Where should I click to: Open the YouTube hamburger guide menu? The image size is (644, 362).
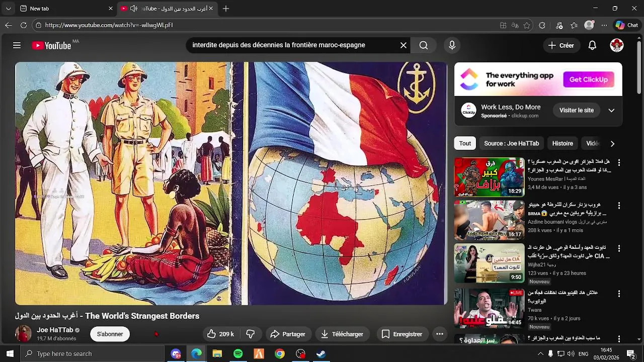tap(17, 45)
